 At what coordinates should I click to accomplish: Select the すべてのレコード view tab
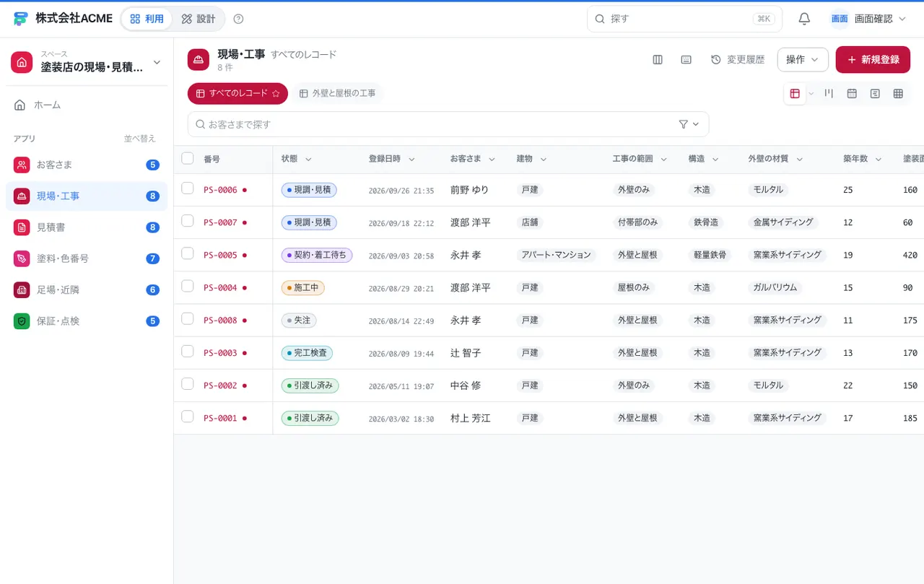click(237, 93)
